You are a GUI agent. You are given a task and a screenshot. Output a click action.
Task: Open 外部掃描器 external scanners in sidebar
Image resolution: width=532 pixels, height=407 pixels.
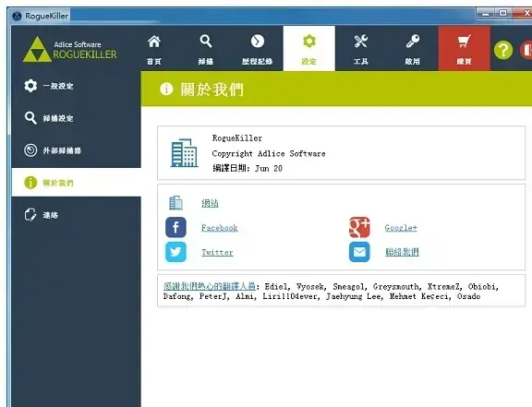pos(77,150)
